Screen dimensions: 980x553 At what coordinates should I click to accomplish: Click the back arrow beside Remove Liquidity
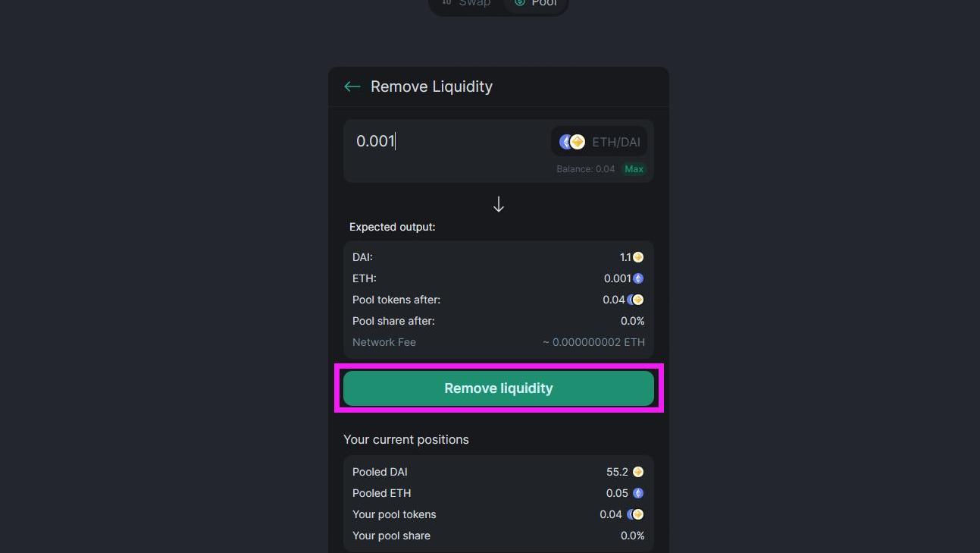tap(352, 86)
